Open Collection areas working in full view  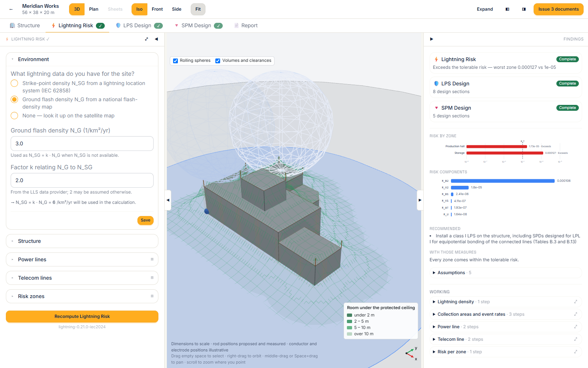(576, 314)
